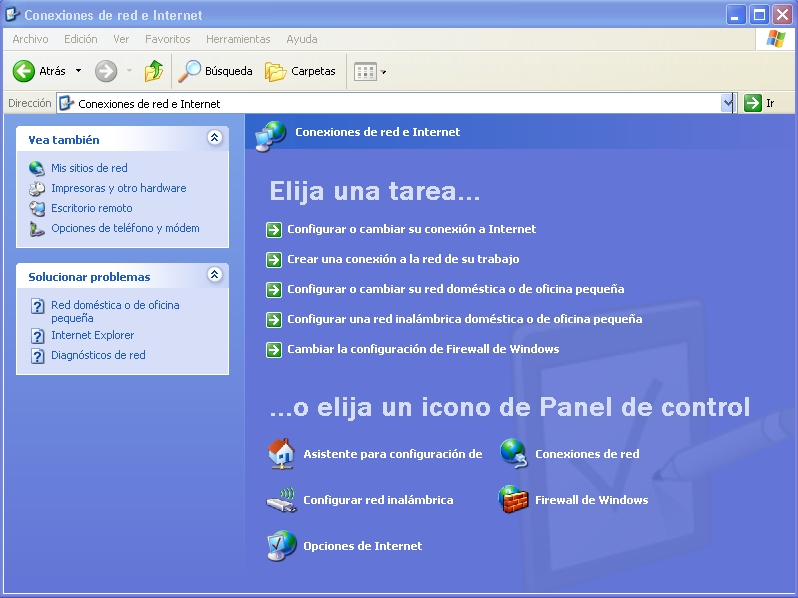Viewport: 798px width, 598px height.
Task: Click the teléfono y módem icon
Action: click(x=37, y=229)
